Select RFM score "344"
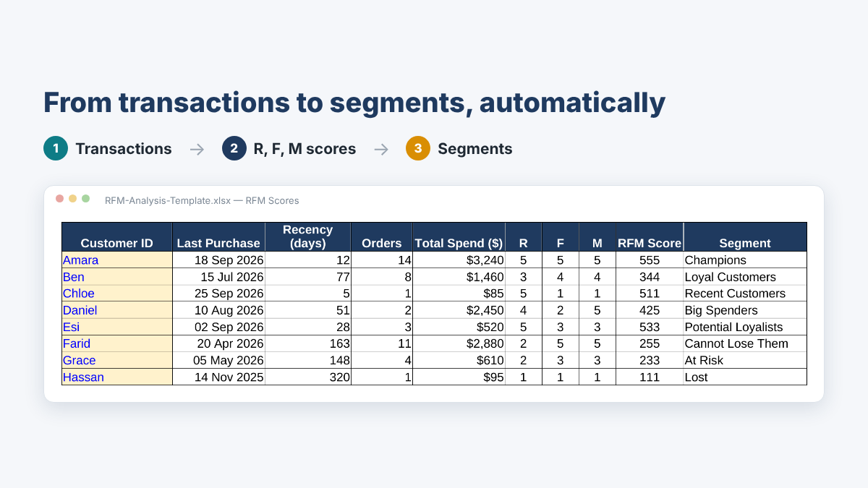The width and height of the screenshot is (868, 488). point(650,277)
